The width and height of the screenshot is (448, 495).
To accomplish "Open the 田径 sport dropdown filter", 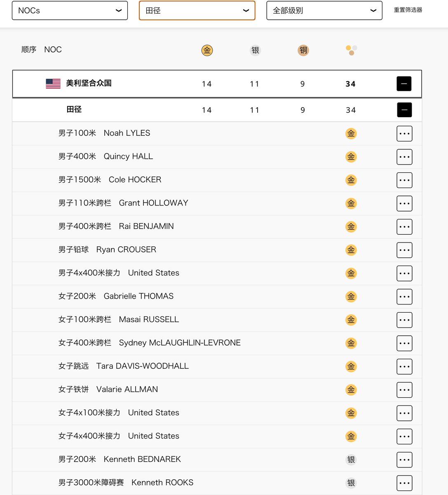I will 197,10.
